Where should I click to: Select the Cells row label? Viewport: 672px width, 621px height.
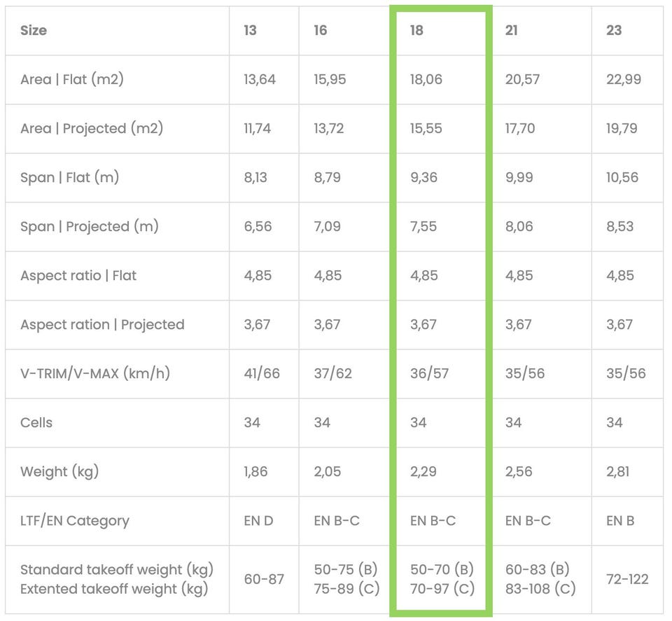click(36, 423)
